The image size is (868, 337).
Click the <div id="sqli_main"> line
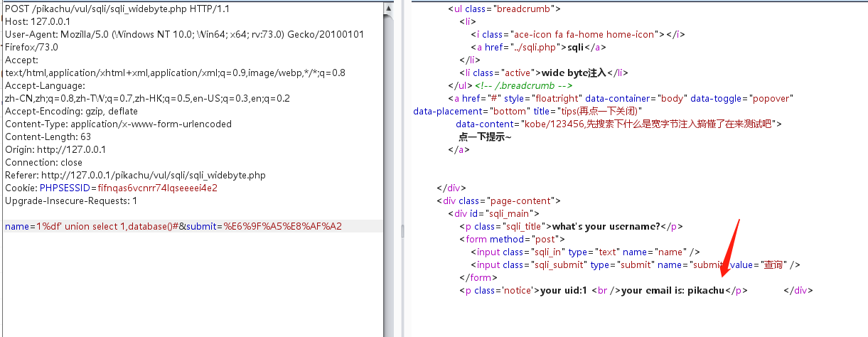tap(493, 213)
